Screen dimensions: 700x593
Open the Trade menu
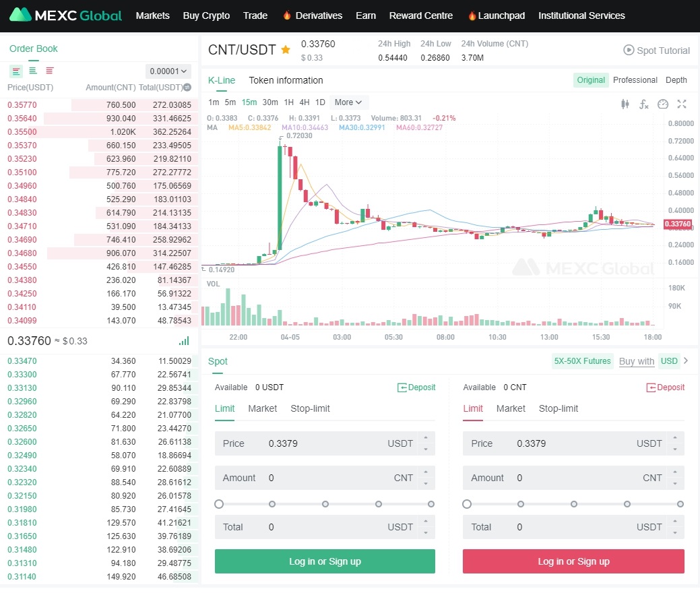point(255,15)
